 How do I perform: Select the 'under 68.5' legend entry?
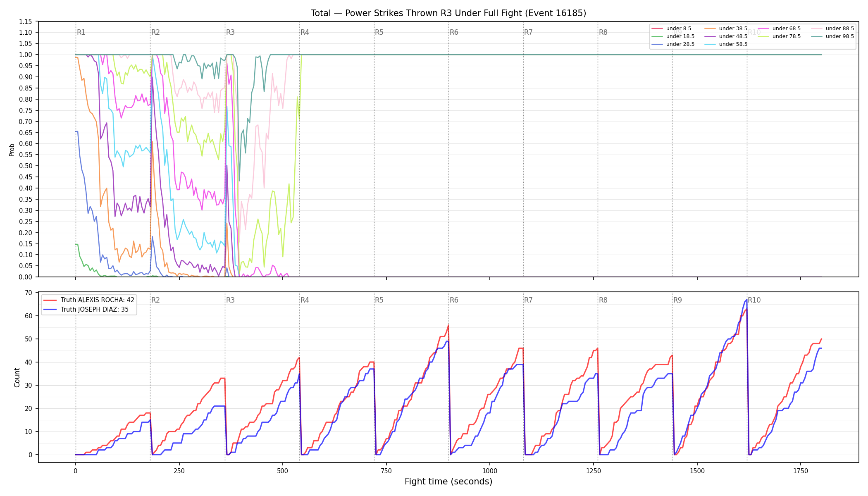pyautogui.click(x=780, y=29)
